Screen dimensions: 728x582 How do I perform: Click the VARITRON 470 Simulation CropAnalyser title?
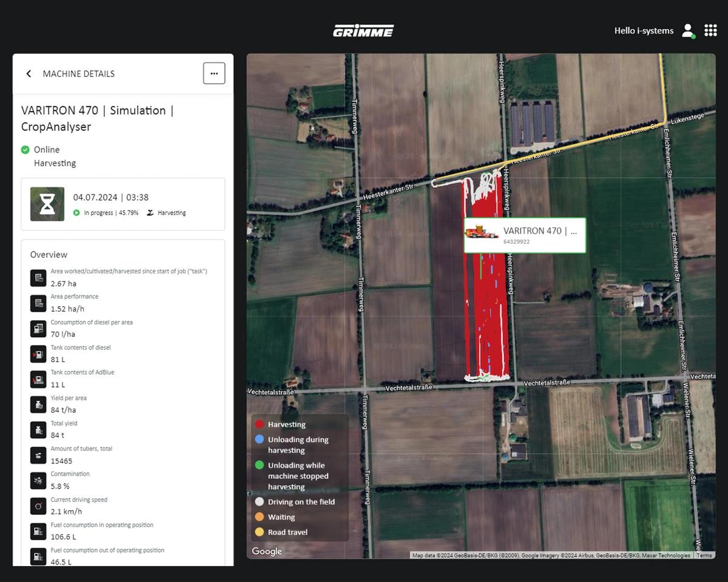(x=98, y=118)
